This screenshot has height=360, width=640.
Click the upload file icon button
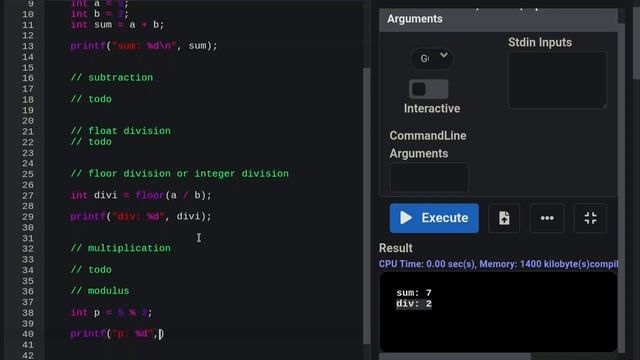(x=504, y=218)
